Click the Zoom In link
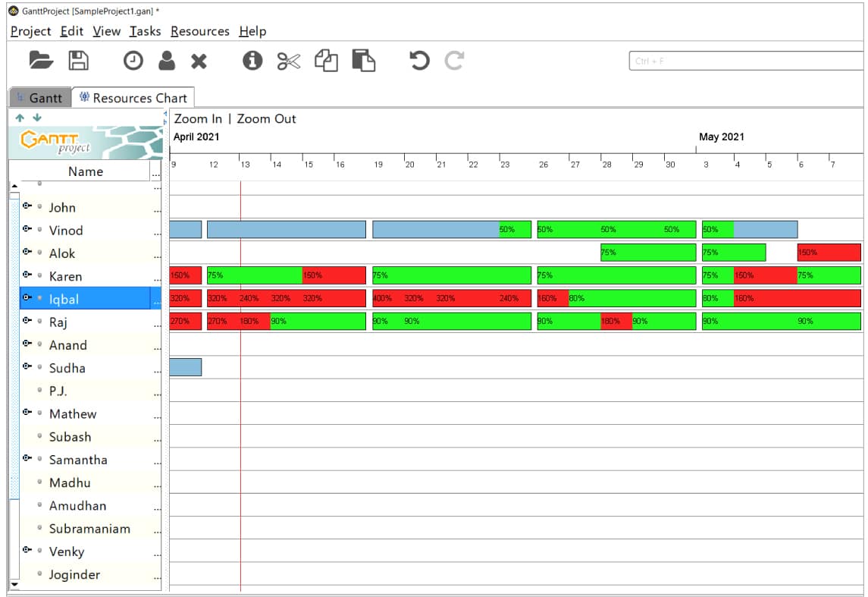 point(198,119)
